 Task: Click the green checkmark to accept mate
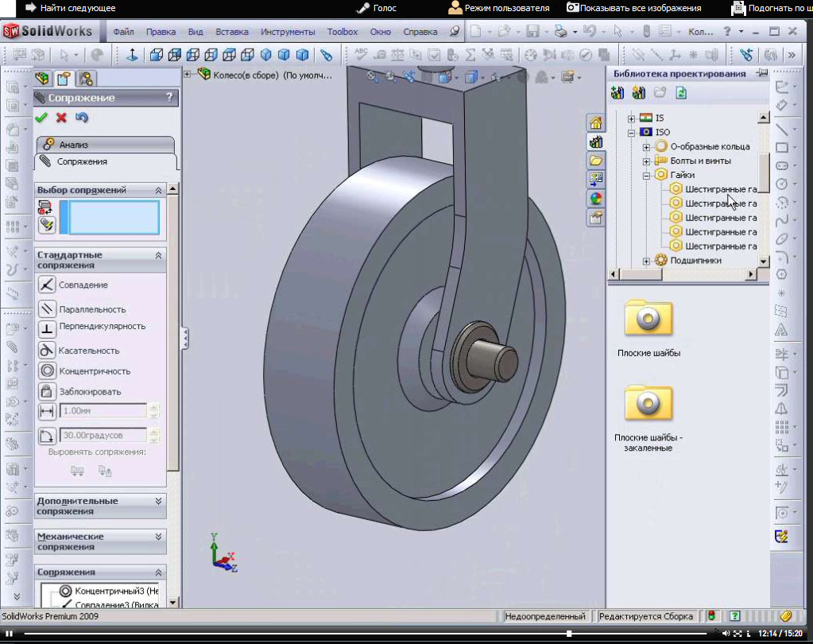tap(41, 118)
